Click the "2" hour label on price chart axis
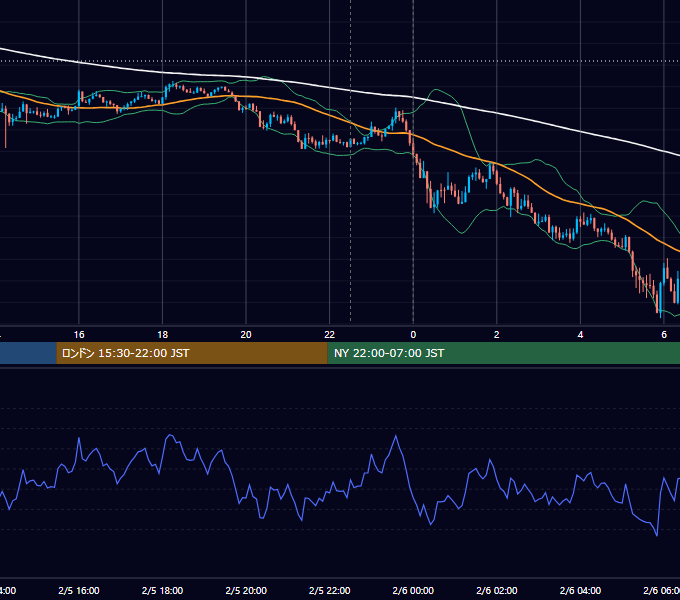 tap(497, 335)
